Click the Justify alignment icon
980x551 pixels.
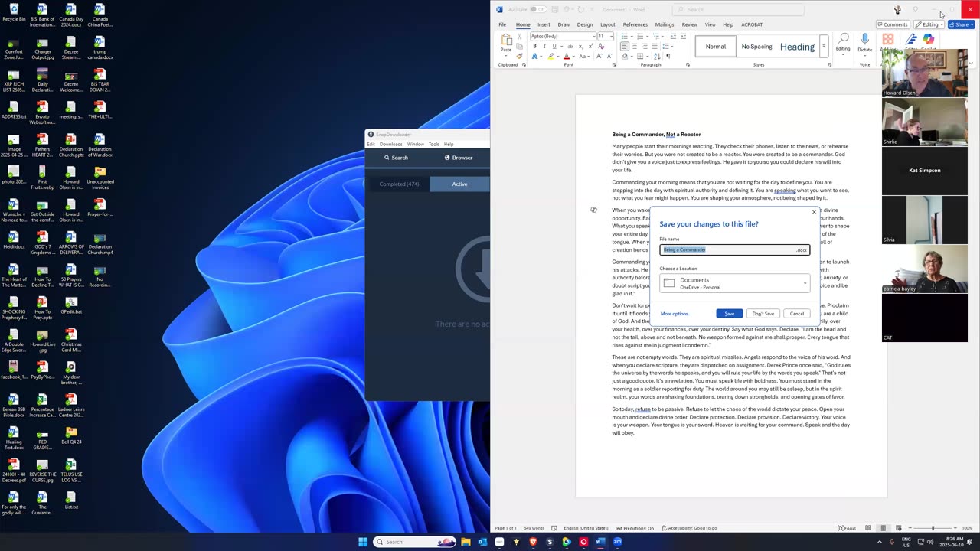pos(655,46)
